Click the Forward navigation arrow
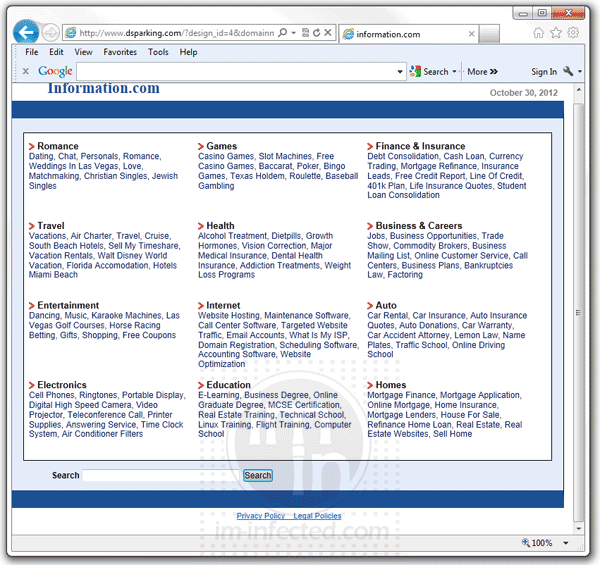Screen dimensions: 600x565 point(51,33)
